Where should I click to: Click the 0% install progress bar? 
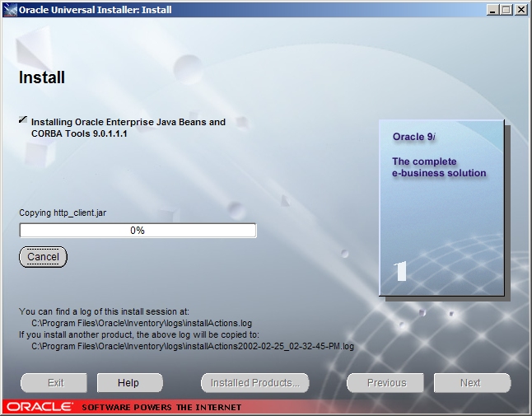[x=138, y=231]
